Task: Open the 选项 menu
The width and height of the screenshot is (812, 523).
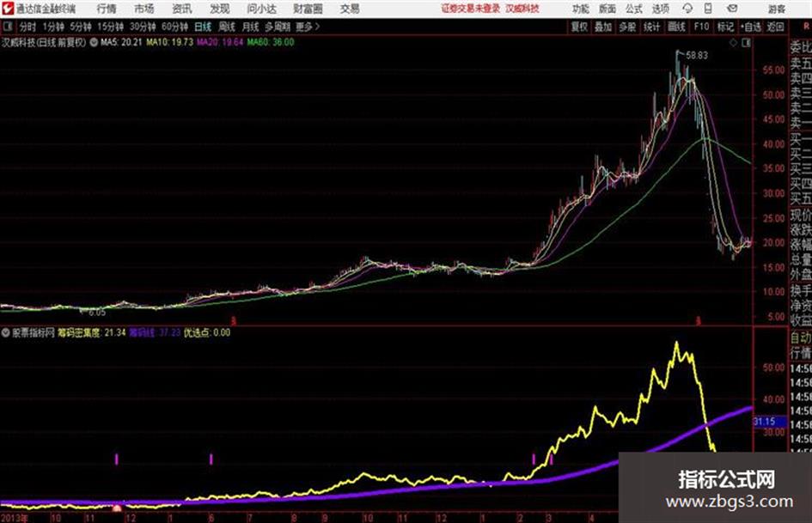Action: click(x=661, y=9)
